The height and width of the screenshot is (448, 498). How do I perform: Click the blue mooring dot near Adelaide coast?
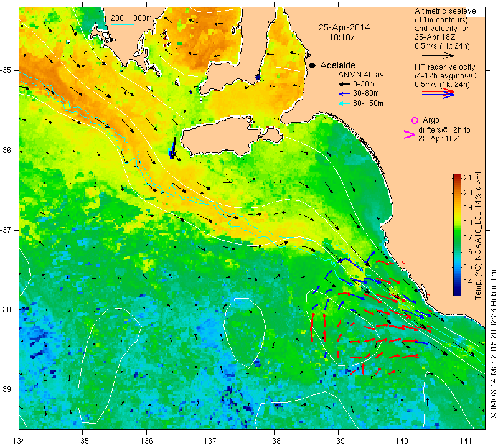click(258, 78)
